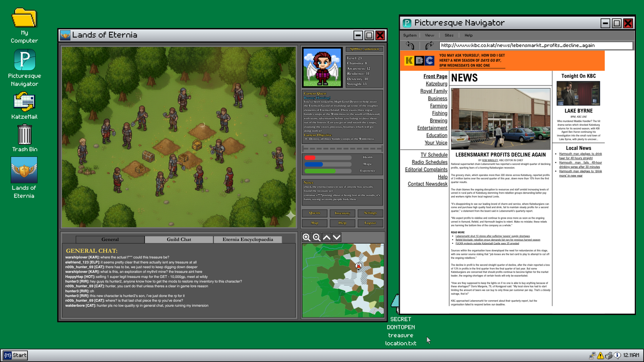Viewport: 644px width, 362px height.
Task: Click Contact Newsdesk link
Action: click(x=428, y=184)
